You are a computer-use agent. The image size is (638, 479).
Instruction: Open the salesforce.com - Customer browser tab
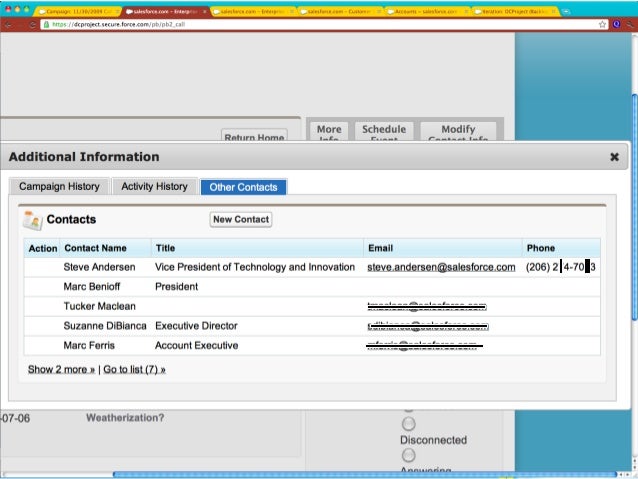click(339, 11)
